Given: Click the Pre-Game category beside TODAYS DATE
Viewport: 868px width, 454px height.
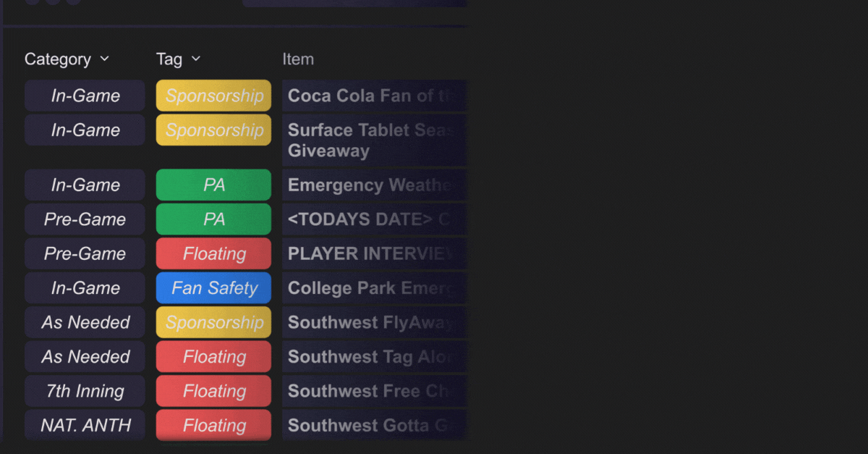Looking at the screenshot, I should coord(84,219).
